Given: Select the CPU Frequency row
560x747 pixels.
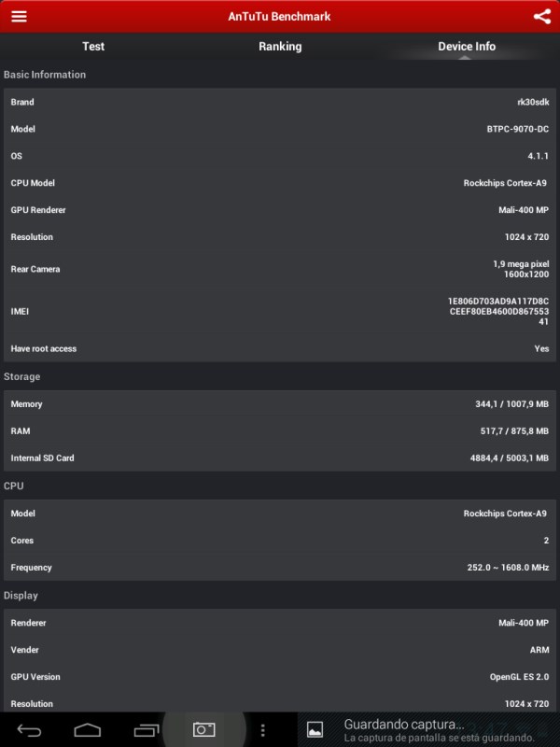Looking at the screenshot, I should [x=280, y=568].
